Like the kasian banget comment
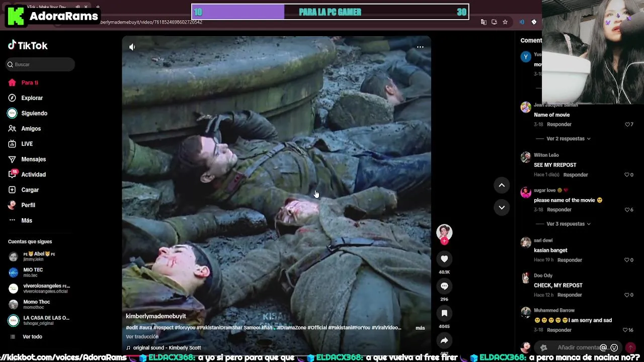The image size is (644, 362). pos(627,260)
